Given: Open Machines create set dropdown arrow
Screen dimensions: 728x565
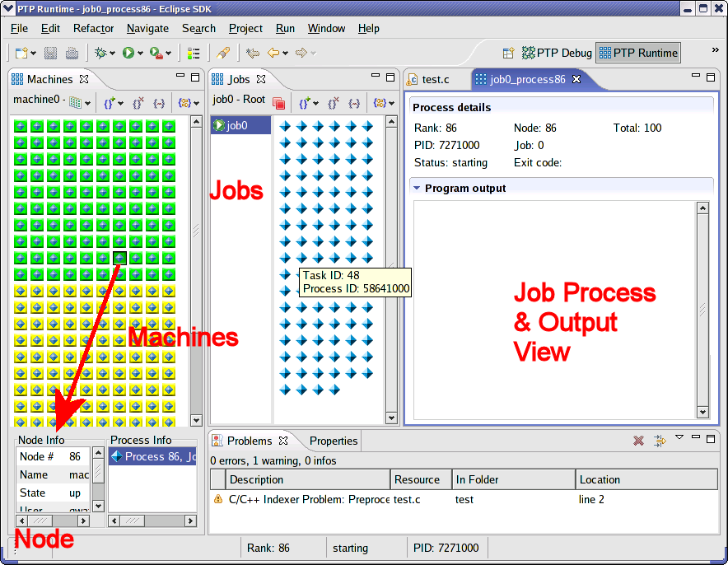Looking at the screenshot, I should coord(121,104).
